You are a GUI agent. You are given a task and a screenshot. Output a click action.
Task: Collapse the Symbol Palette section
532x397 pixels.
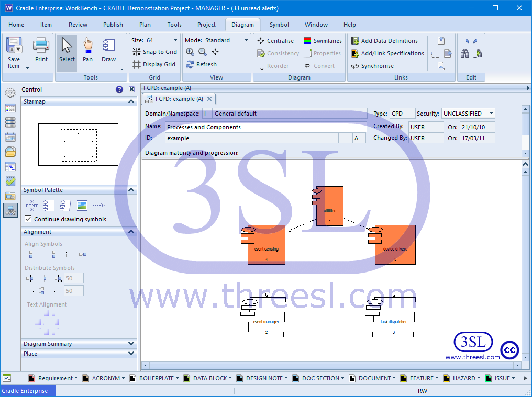pos(131,190)
